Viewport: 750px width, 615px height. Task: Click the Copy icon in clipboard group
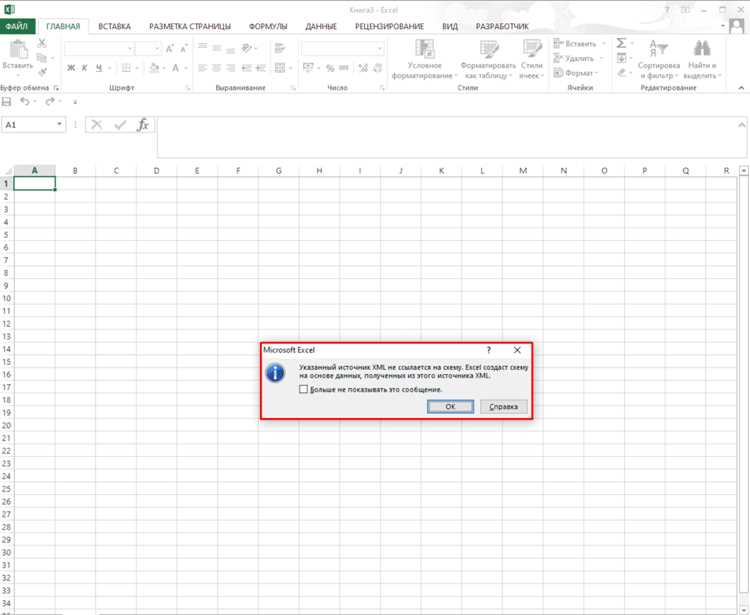coord(42,58)
